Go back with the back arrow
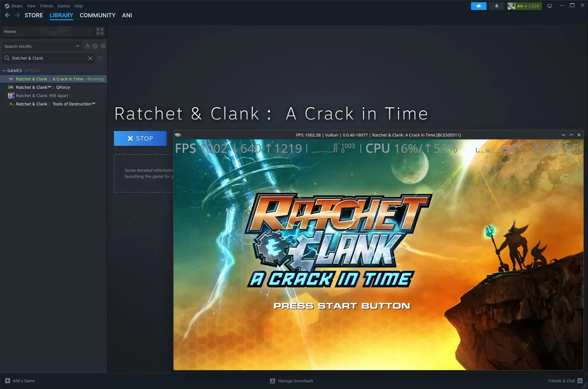Screen dimensions: 588x389 8,15
